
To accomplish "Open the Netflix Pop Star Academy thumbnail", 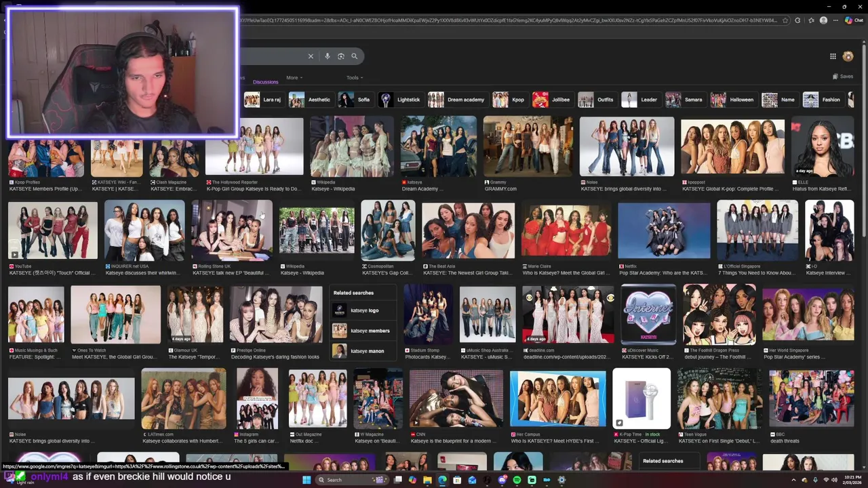I will tap(664, 230).
